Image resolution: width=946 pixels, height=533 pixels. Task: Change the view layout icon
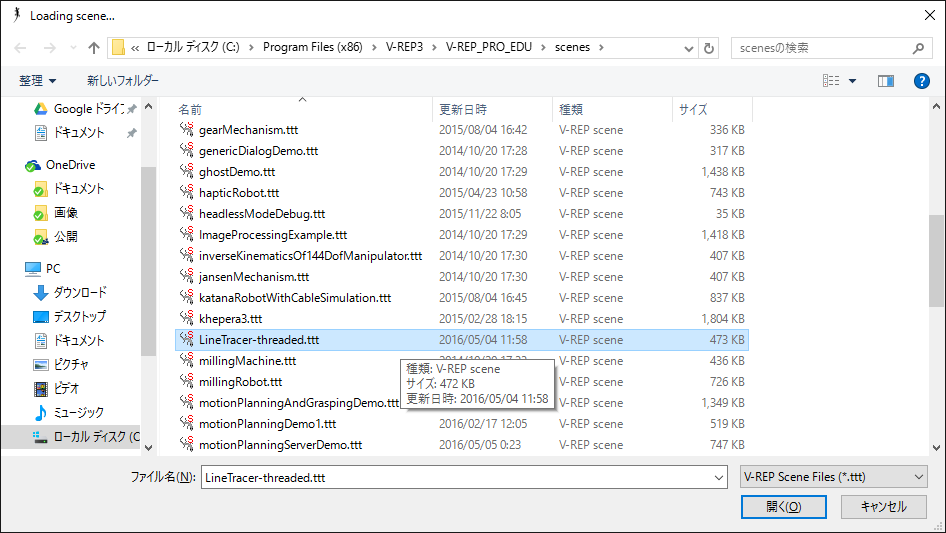[x=831, y=80]
